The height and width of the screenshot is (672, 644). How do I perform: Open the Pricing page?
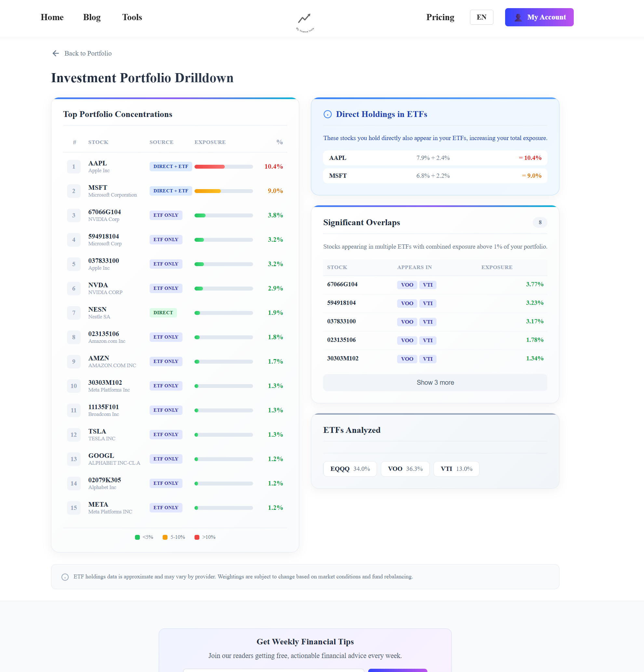pos(440,17)
